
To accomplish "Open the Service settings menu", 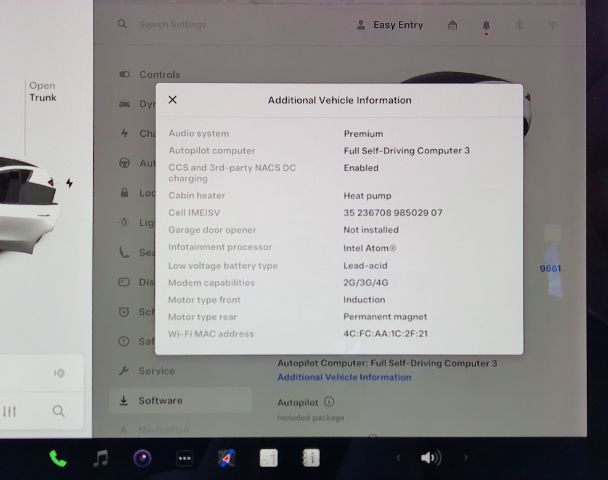I will (147, 371).
